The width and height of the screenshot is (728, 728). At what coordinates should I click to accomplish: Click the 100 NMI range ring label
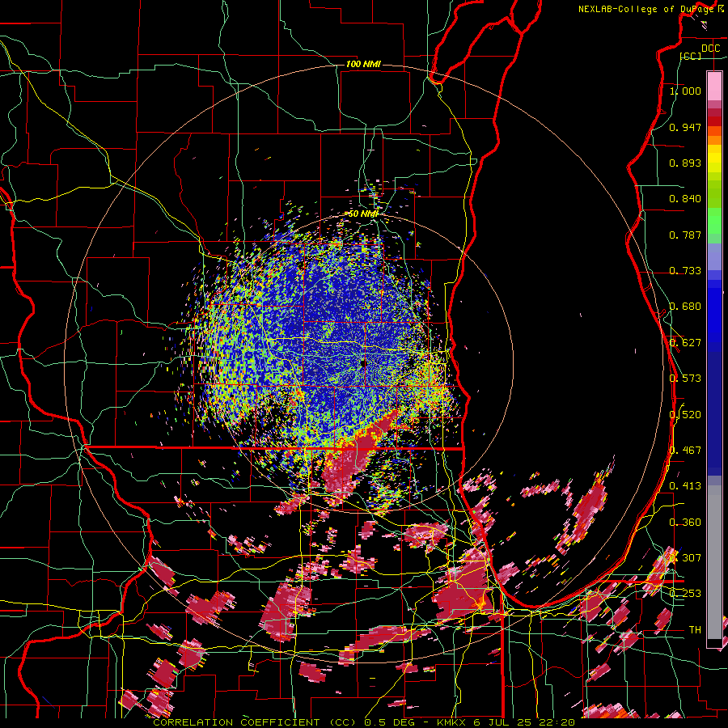coord(363,64)
